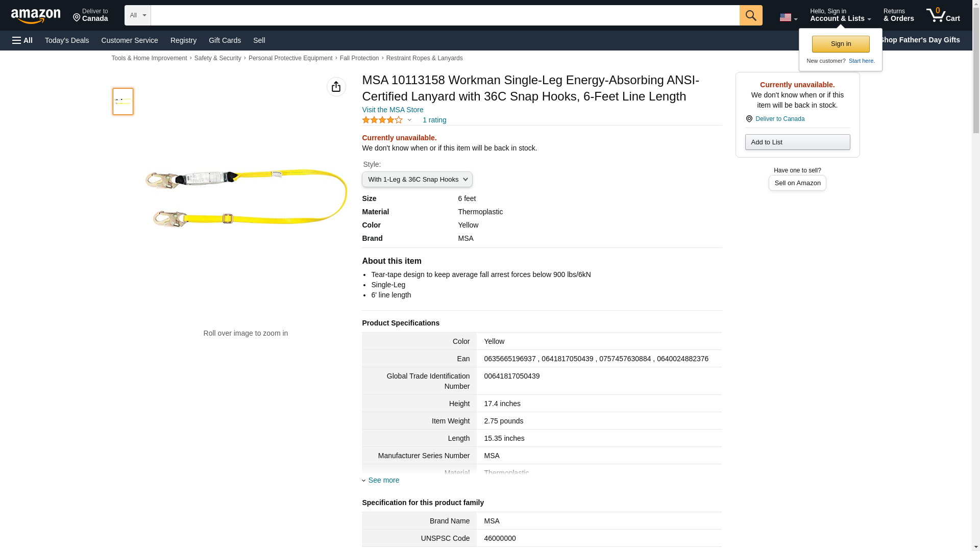
Task: Open the search category All dropdown
Action: tap(137, 15)
